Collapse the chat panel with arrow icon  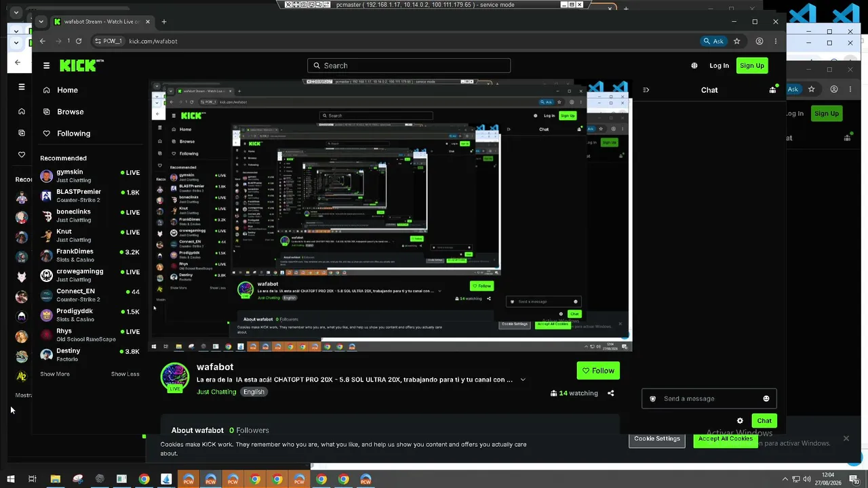pos(646,90)
